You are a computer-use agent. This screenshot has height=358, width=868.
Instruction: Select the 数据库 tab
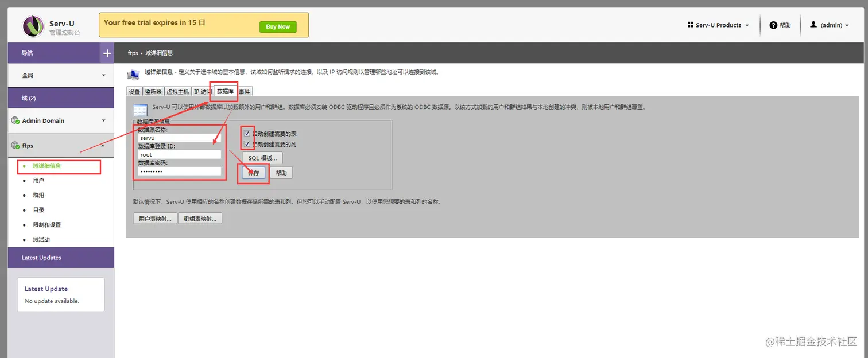click(x=225, y=91)
